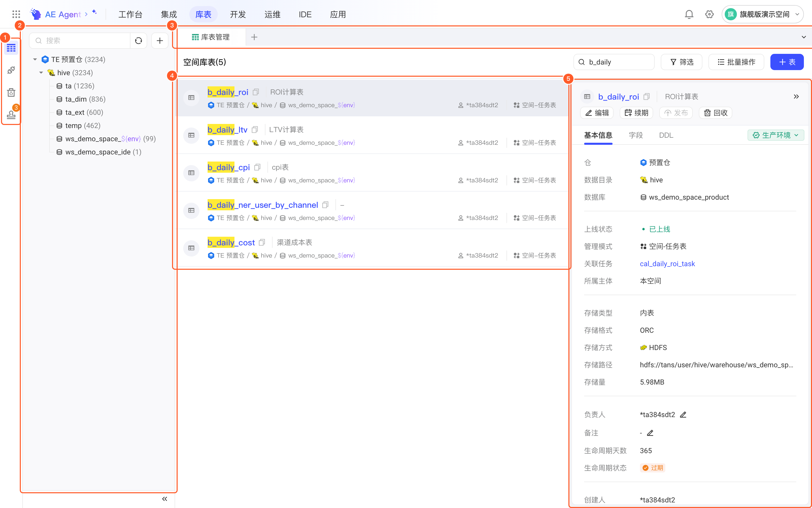Image resolution: width=812 pixels, height=508 pixels.
Task: Open the 应用 menu
Action: tap(338, 14)
